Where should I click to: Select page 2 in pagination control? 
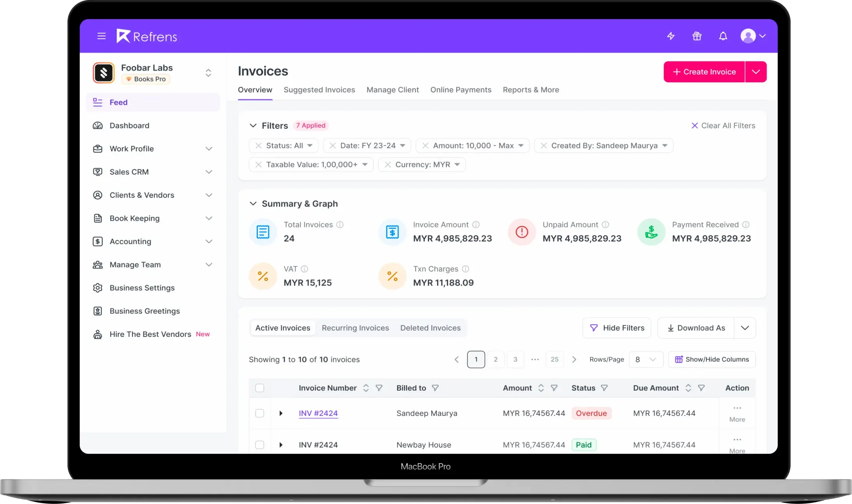tap(495, 359)
